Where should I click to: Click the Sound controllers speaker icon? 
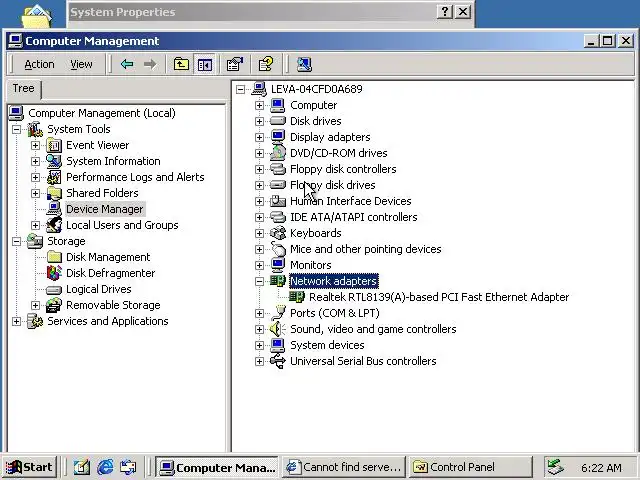[x=278, y=329]
